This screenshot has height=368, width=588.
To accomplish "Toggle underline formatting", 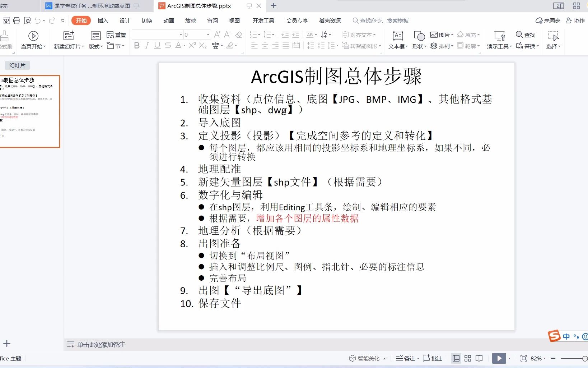I will 157,46.
